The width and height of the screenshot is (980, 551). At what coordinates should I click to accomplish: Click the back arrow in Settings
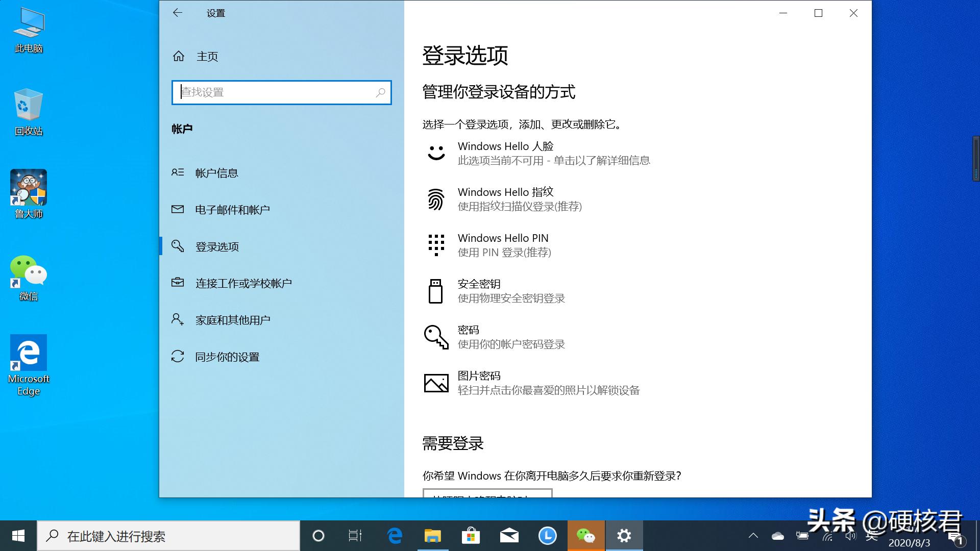(177, 13)
